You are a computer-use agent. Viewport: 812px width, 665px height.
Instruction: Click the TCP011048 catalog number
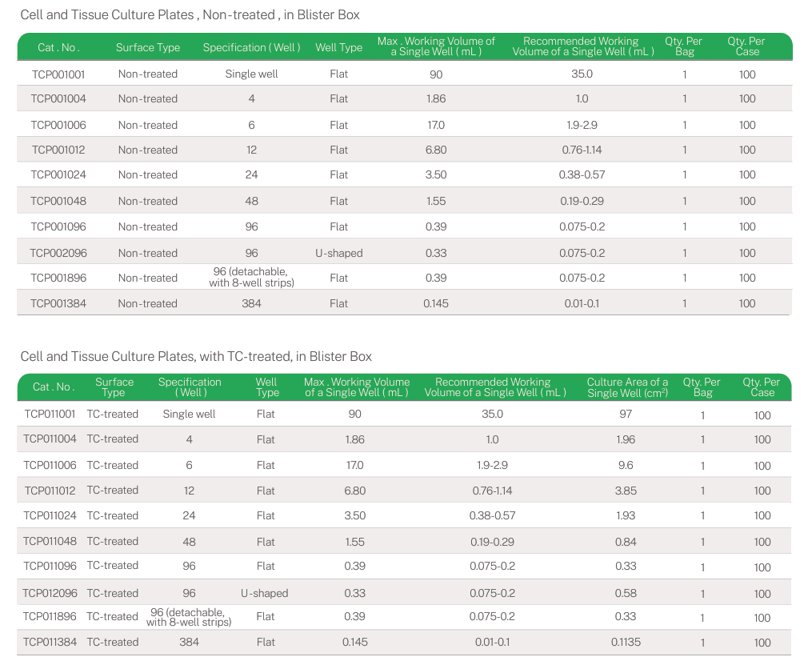coord(50,541)
